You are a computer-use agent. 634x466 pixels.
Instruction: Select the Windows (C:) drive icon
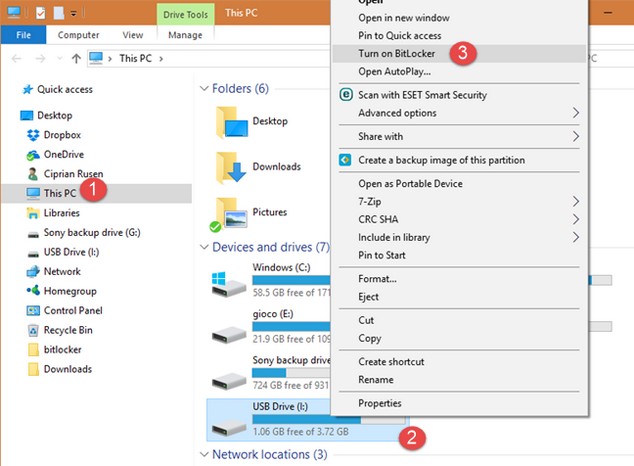point(231,283)
